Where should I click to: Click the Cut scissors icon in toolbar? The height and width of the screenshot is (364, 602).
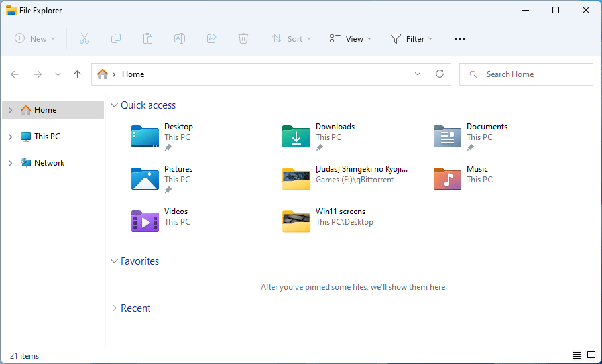(x=84, y=38)
